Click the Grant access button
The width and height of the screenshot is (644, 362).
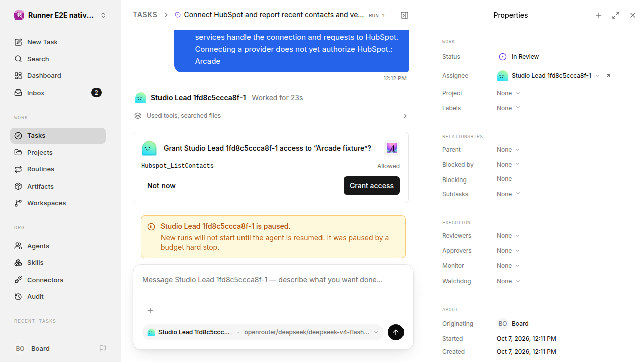372,186
